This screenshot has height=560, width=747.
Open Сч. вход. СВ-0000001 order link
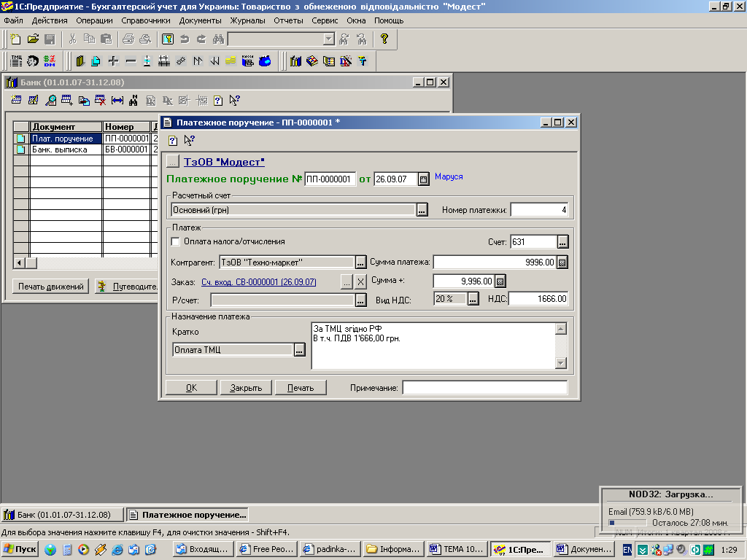(259, 282)
